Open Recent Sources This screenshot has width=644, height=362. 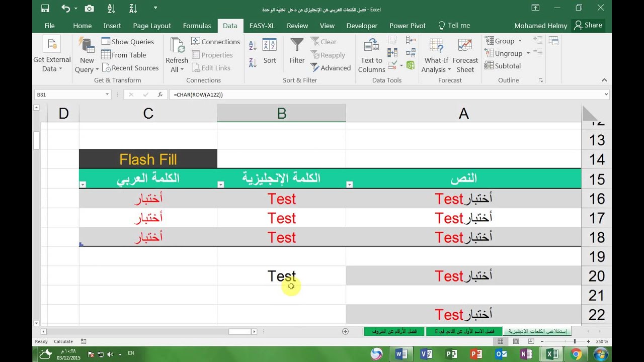coord(130,68)
